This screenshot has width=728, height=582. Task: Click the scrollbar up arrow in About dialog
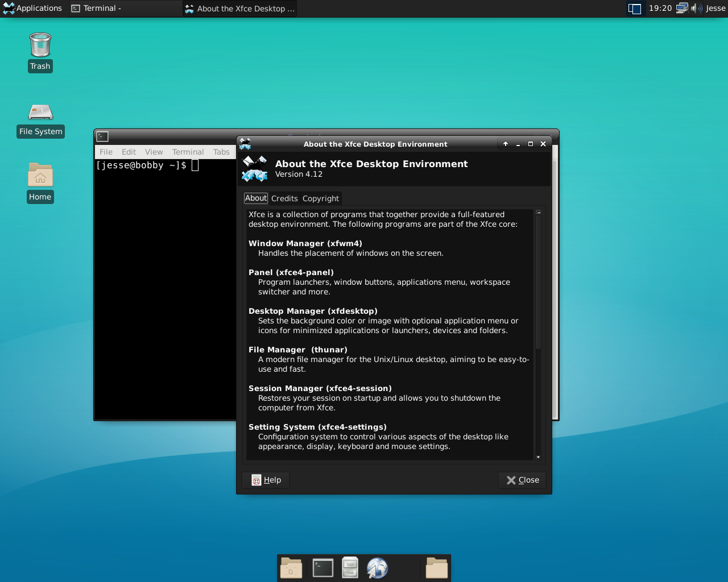point(539,212)
